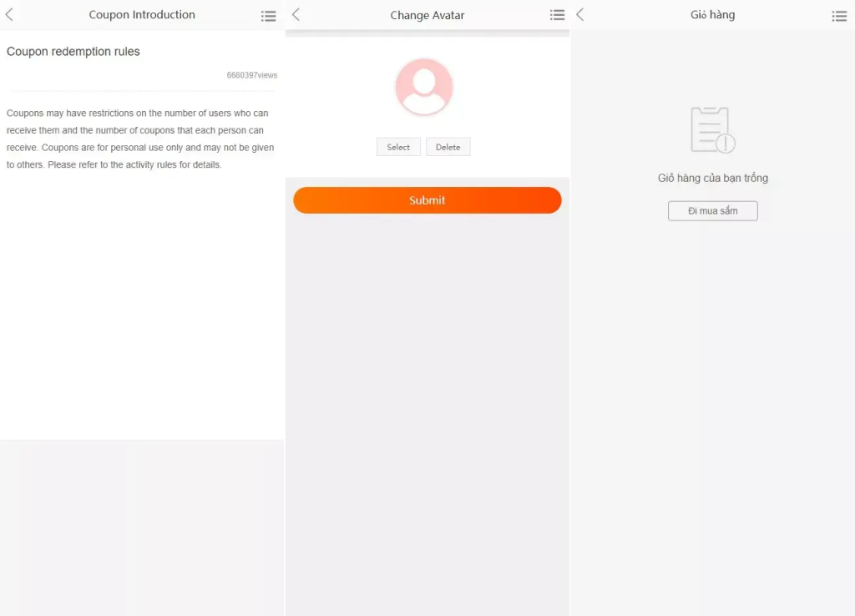The image size is (855, 616).
Task: Choose a new avatar with Select
Action: coord(398,147)
